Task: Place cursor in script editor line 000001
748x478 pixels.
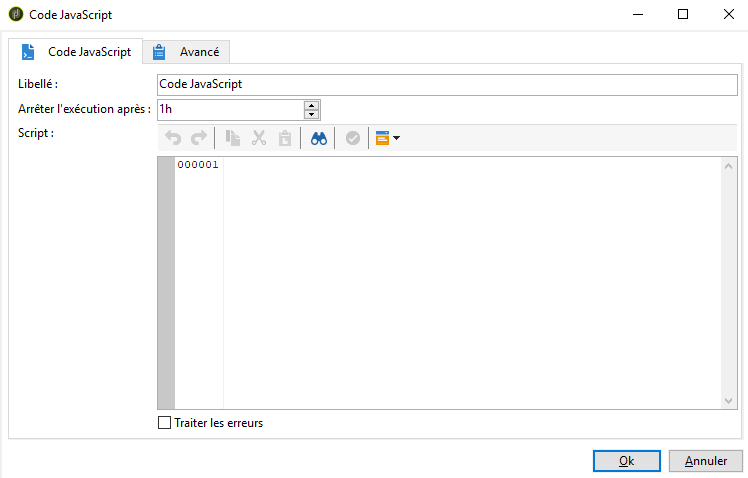Action: [472, 165]
